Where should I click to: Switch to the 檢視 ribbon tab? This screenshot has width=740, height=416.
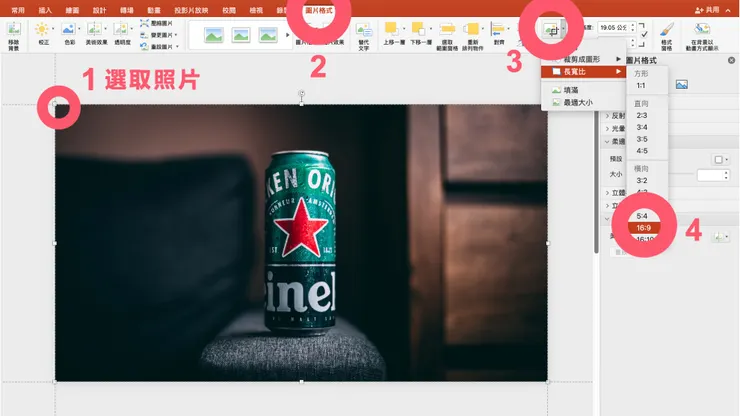[x=256, y=10]
